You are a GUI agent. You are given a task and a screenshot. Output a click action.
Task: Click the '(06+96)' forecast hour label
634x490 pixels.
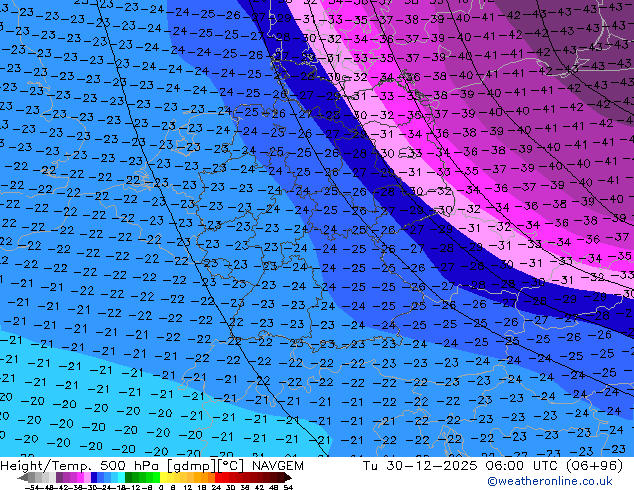click(594, 466)
